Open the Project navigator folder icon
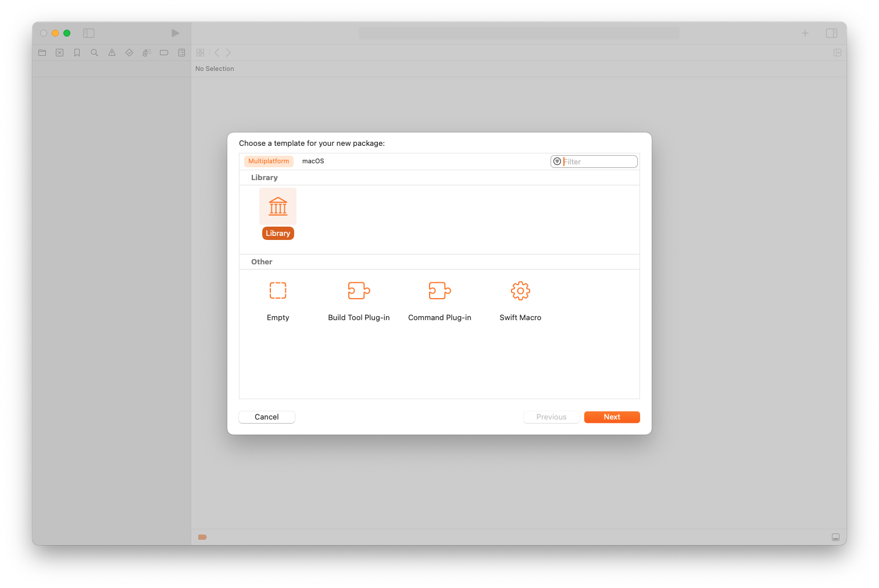The height and width of the screenshot is (588, 879). (x=42, y=52)
